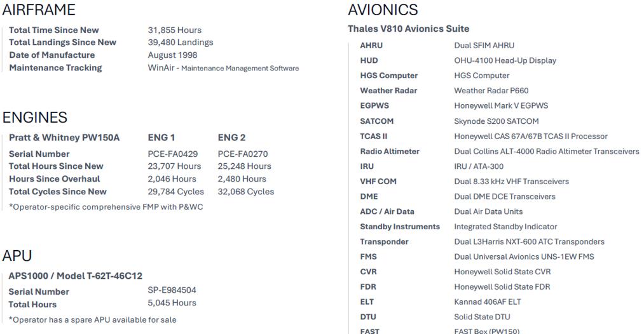Click the Kannad 406AF ELT entry
The height and width of the screenshot is (334, 644).
coord(487,302)
